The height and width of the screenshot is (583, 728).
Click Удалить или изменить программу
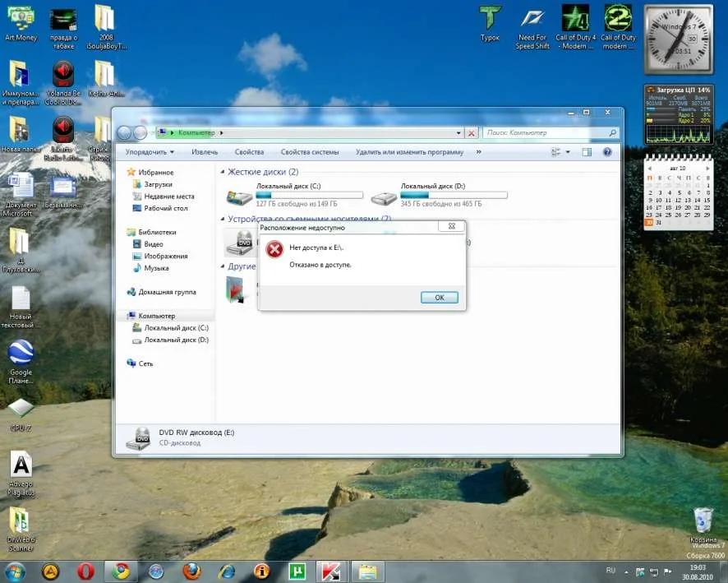point(409,152)
